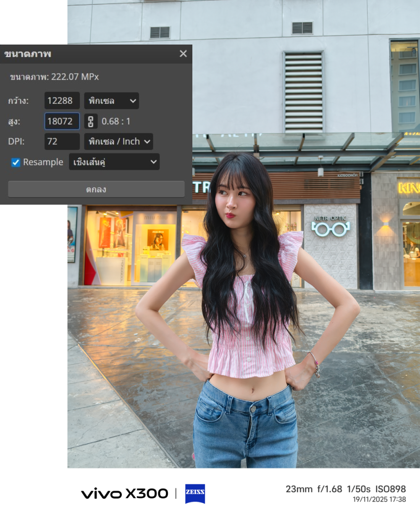Click the กว้าง width label
Screen dimensions: 420x519
(x=18, y=101)
